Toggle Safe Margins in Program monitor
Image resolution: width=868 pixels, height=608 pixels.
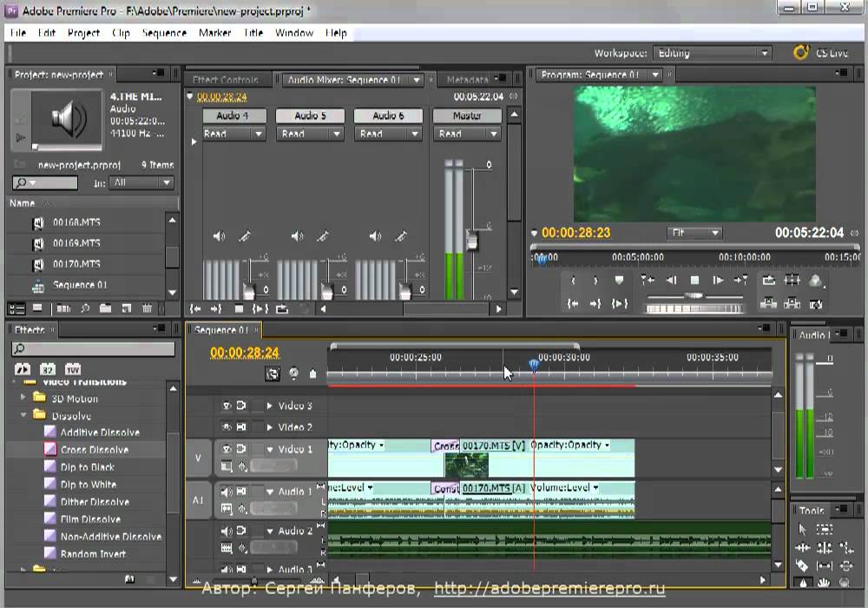[x=792, y=281]
